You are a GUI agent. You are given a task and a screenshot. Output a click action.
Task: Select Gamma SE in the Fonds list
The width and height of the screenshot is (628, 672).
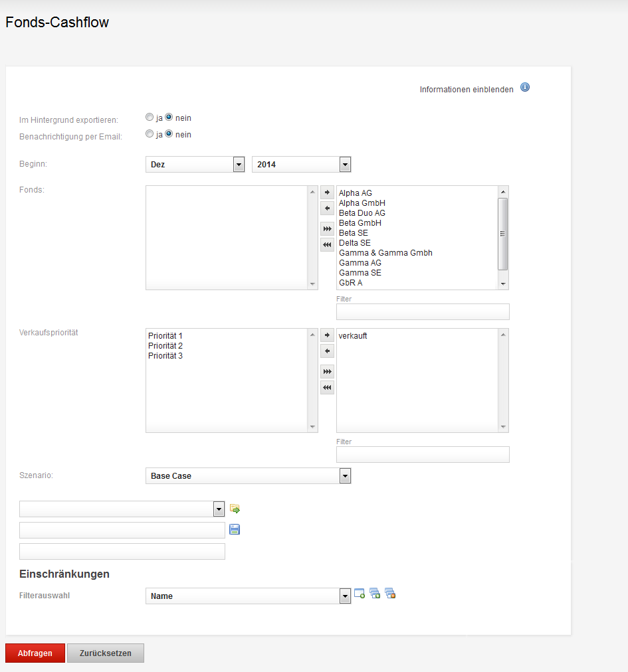tap(360, 273)
